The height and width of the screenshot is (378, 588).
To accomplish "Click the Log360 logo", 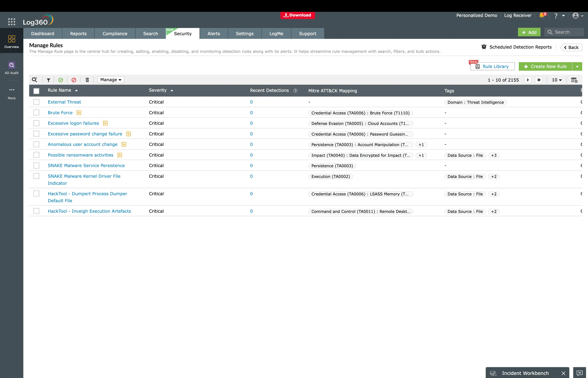I will (x=38, y=20).
